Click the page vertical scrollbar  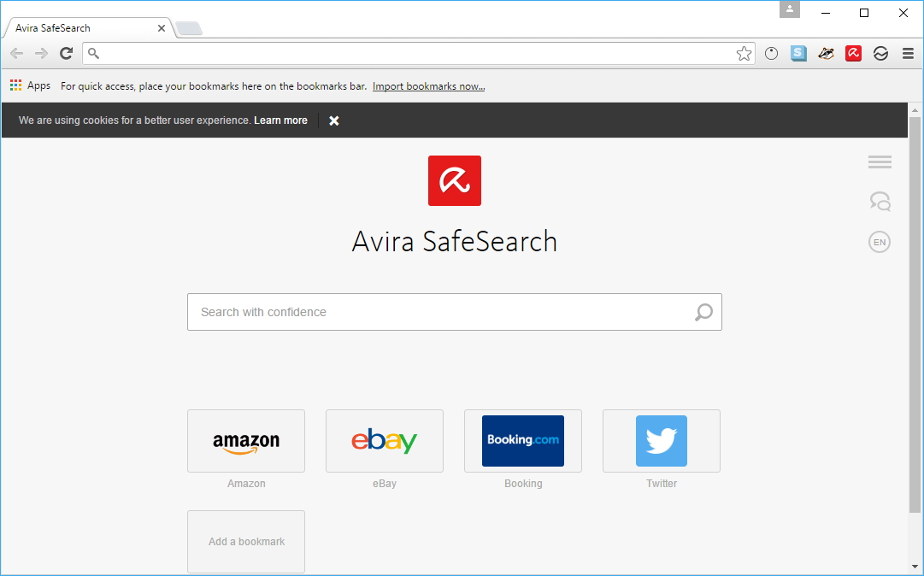pyautogui.click(x=915, y=315)
